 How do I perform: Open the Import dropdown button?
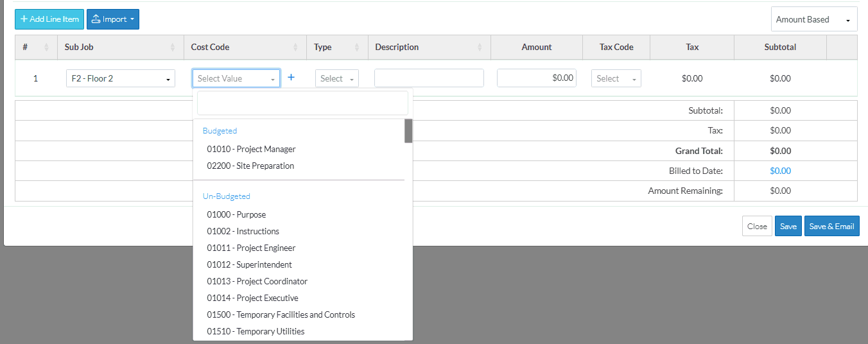(x=113, y=19)
